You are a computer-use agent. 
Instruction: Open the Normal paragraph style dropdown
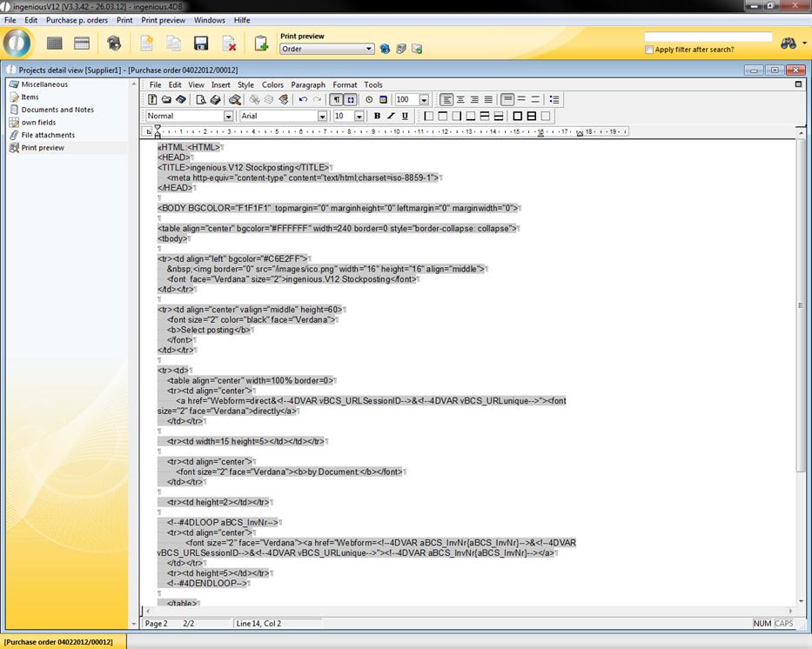(x=228, y=116)
